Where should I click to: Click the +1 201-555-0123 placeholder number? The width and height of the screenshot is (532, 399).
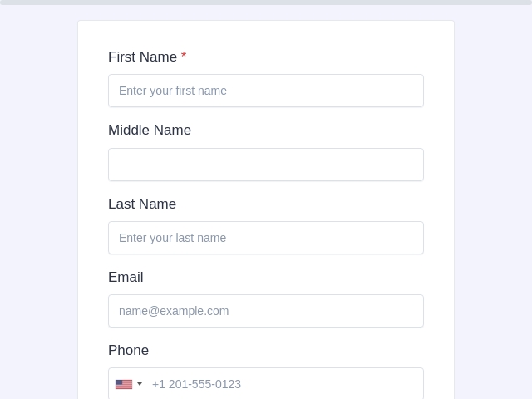tap(196, 384)
